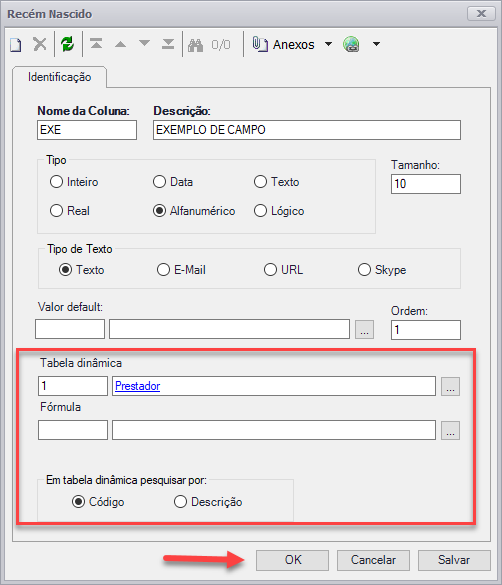This screenshot has width=502, height=585.
Task: Click the Nome da Coluna field
Action: pos(87,130)
